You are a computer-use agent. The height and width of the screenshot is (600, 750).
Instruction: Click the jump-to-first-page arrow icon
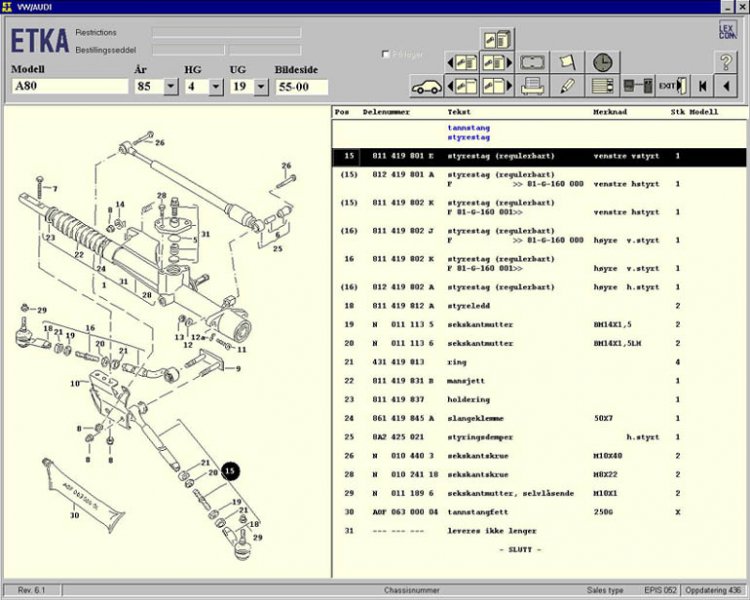tap(703, 86)
